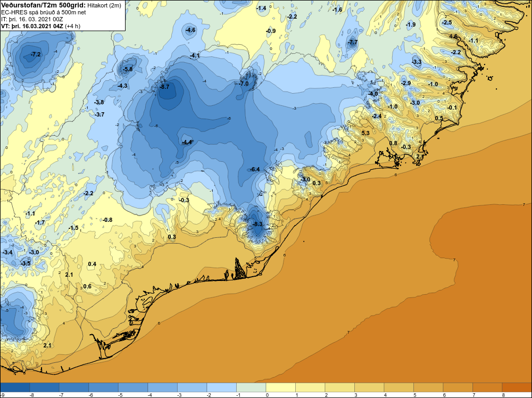Image resolution: width=532 pixels, height=398 pixels.
Task: Click the -0.8 temperature label
Action: (107, 220)
